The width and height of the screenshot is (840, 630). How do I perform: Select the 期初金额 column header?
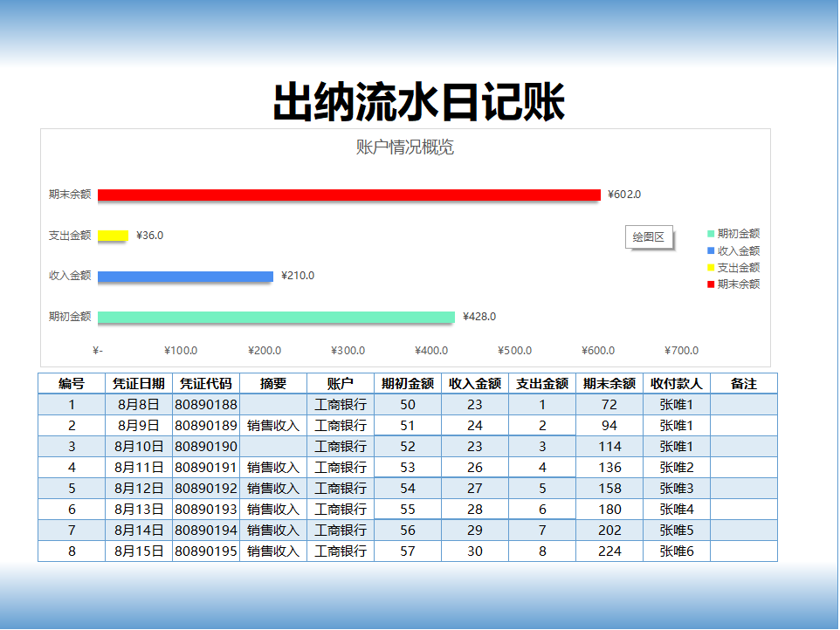tap(408, 384)
